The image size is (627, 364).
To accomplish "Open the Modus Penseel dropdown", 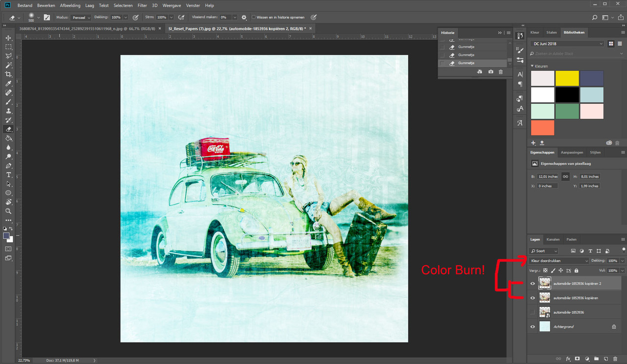I will pos(80,18).
